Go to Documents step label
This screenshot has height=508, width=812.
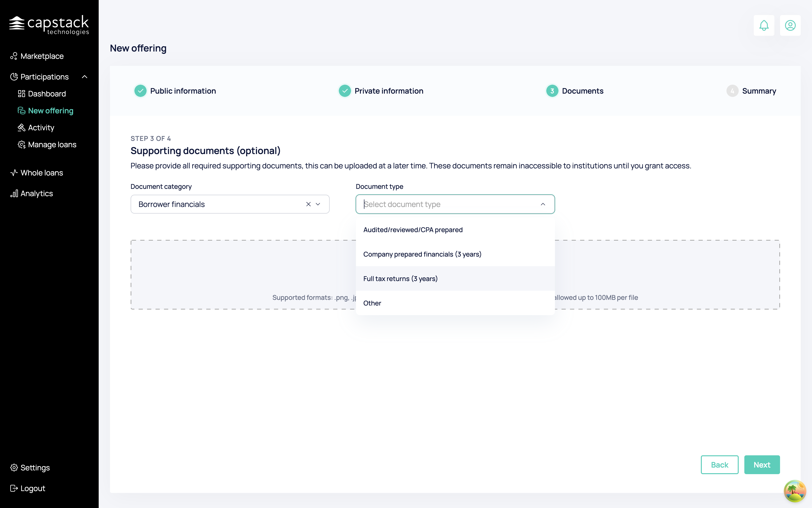582,91
